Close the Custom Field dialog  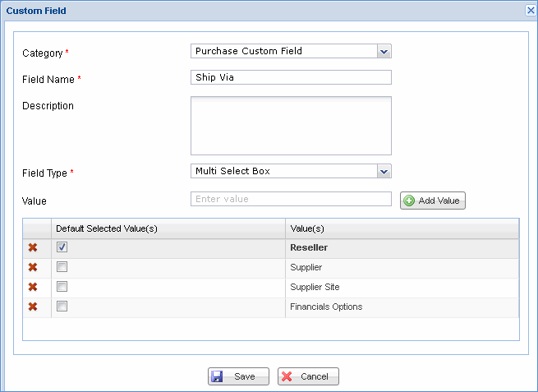click(530, 11)
